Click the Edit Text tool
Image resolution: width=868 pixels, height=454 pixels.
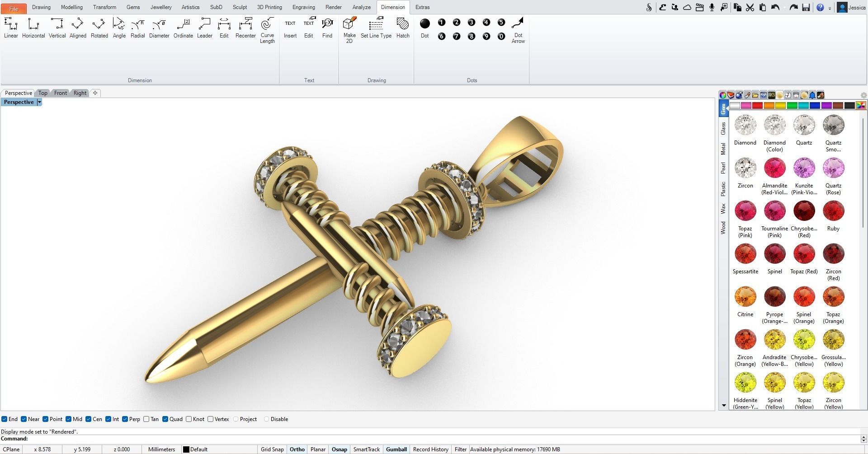[x=308, y=28]
